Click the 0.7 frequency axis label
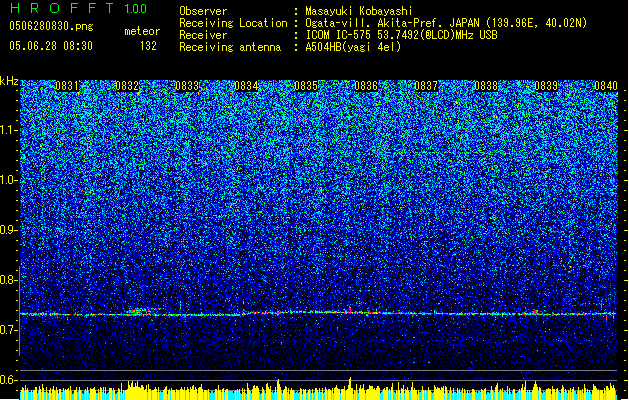The height and width of the screenshot is (400, 629). [8, 330]
